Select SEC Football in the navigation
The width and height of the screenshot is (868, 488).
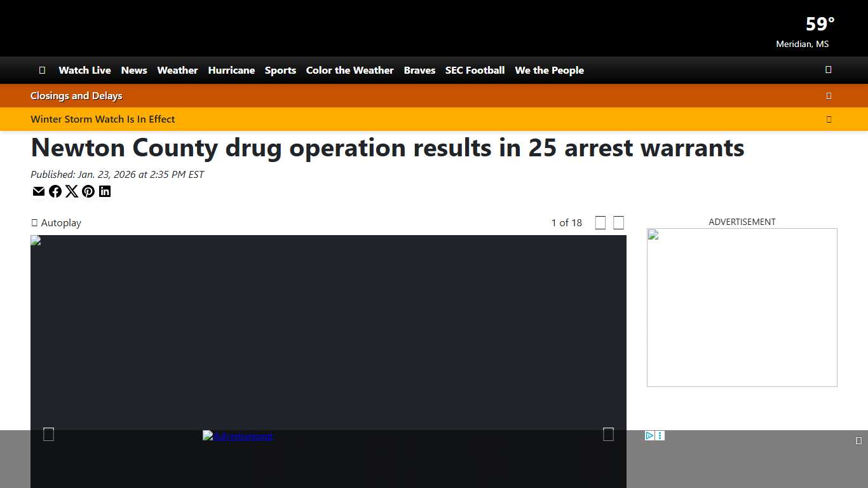[475, 70]
